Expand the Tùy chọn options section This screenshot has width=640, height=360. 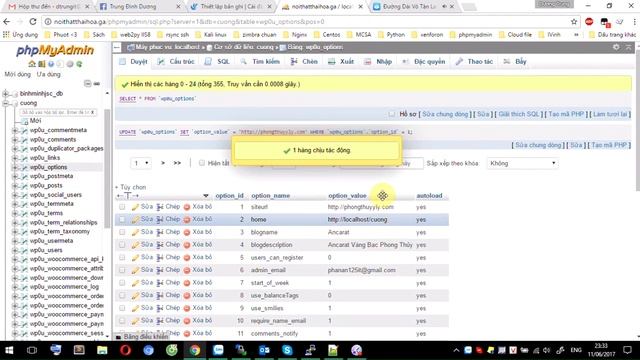point(131,187)
